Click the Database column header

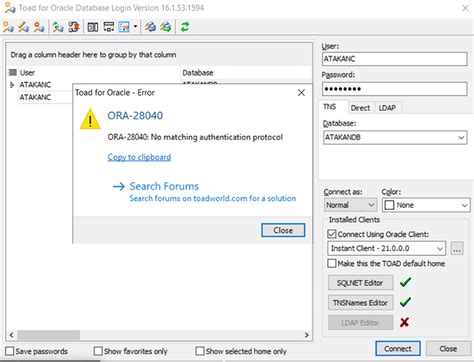246,72
